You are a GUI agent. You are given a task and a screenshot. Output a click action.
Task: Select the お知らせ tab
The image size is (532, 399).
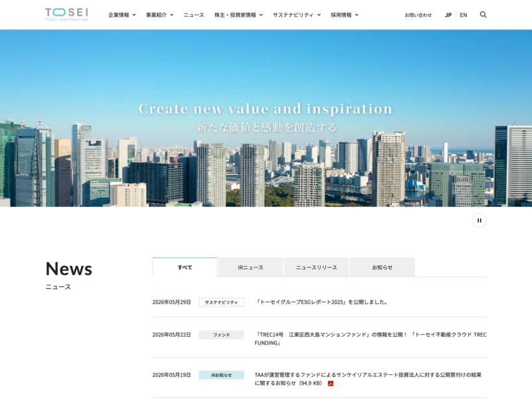[382, 267]
